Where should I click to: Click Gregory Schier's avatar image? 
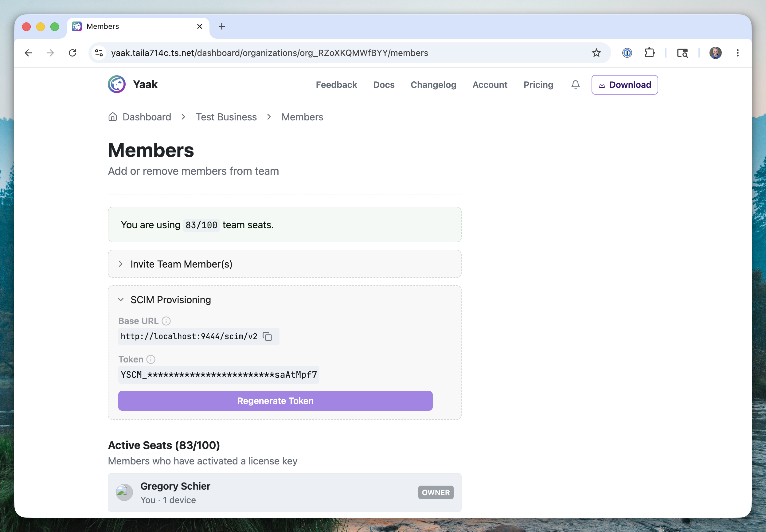click(x=124, y=492)
